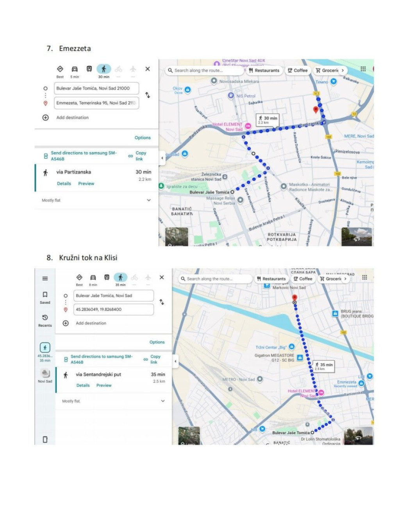Image resolution: width=400 pixels, height=532 pixels.
Task: Open Details for via Sentandrejski put route
Action: click(83, 385)
